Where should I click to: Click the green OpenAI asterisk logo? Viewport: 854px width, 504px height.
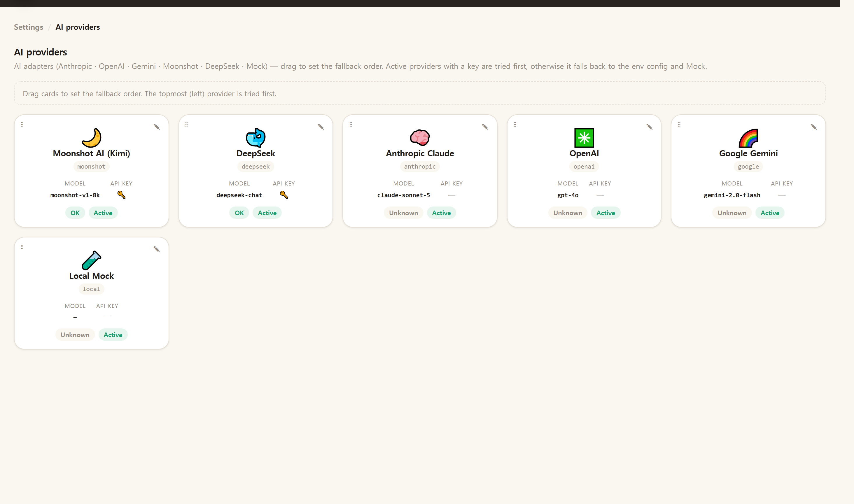tap(584, 138)
